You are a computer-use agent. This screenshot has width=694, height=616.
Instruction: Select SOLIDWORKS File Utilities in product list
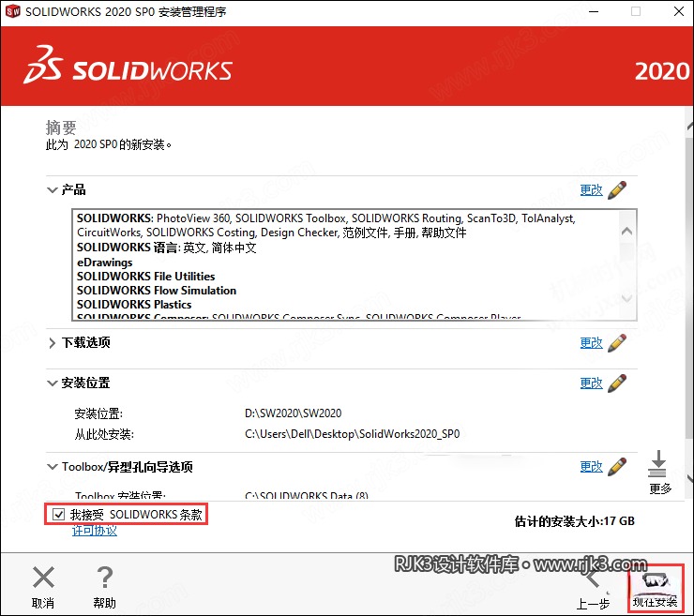[x=145, y=277]
